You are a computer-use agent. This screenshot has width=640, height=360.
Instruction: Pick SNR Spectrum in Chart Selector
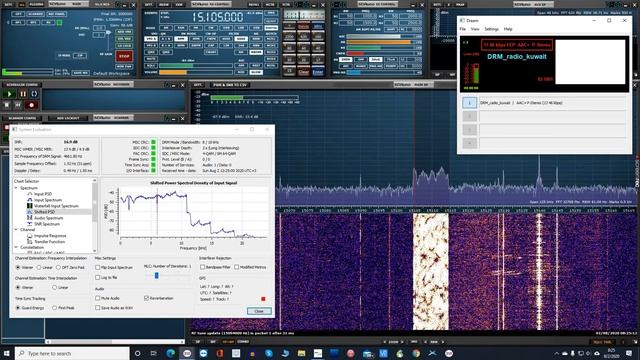[47, 224]
